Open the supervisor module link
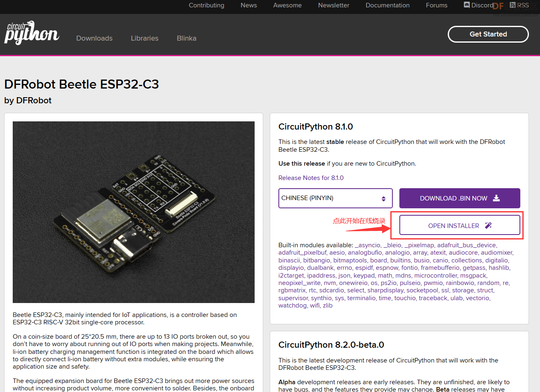 point(293,298)
